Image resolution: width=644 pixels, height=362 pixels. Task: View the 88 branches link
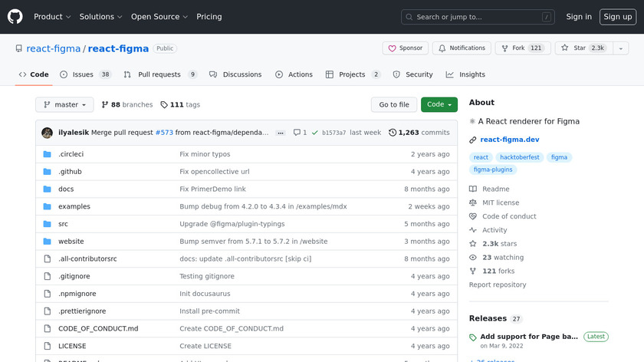(x=127, y=104)
